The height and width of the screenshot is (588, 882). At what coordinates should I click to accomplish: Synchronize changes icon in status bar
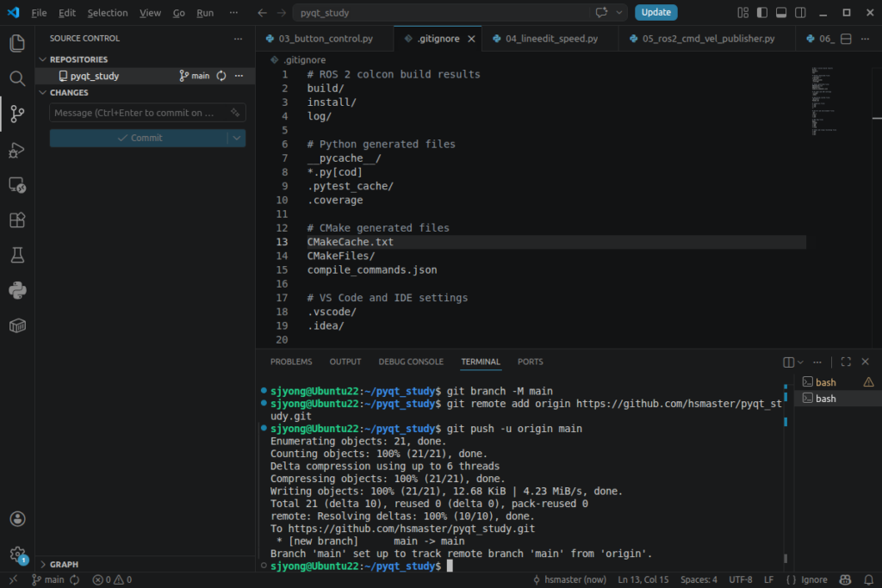75,579
